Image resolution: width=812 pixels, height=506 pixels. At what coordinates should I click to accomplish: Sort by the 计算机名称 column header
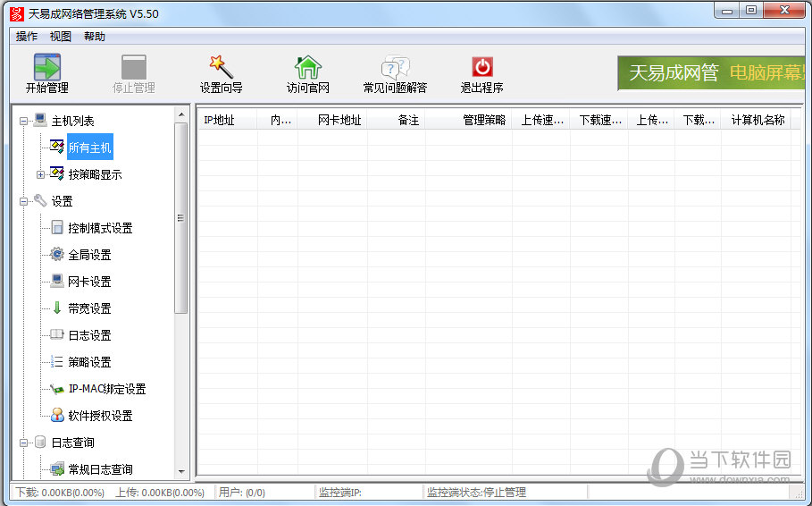click(756, 120)
